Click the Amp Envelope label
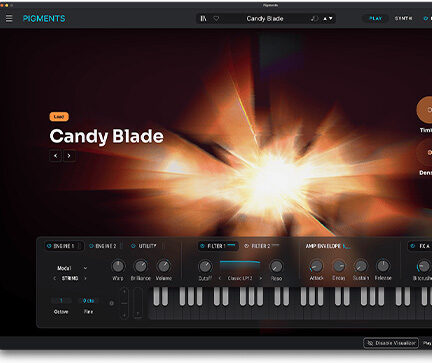Viewport: 432px width, 363px height. (x=323, y=246)
